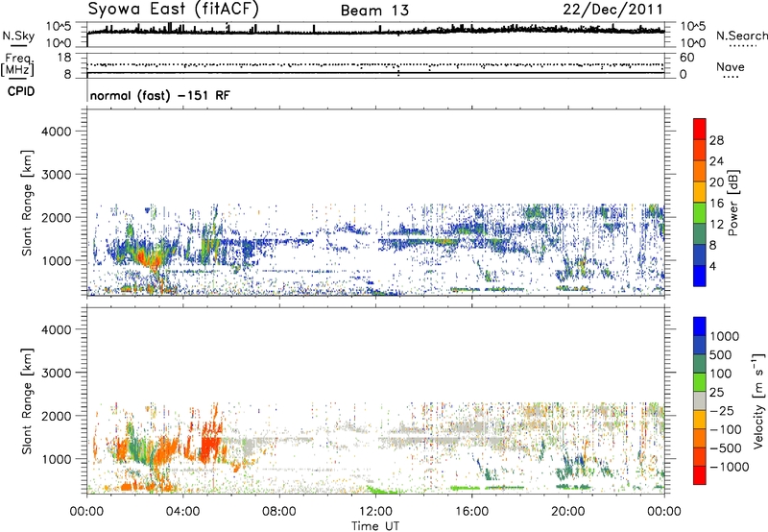Click the grey band of the velocity colorbar
Image resolution: width=768 pixels, height=532 pixels.
[x=700, y=400]
